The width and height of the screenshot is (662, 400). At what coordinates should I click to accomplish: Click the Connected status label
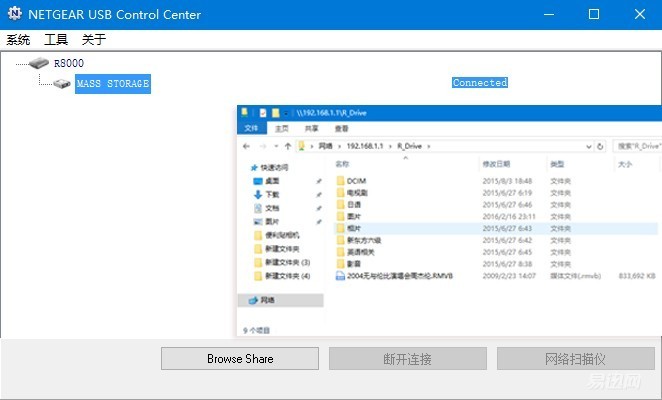[480, 82]
